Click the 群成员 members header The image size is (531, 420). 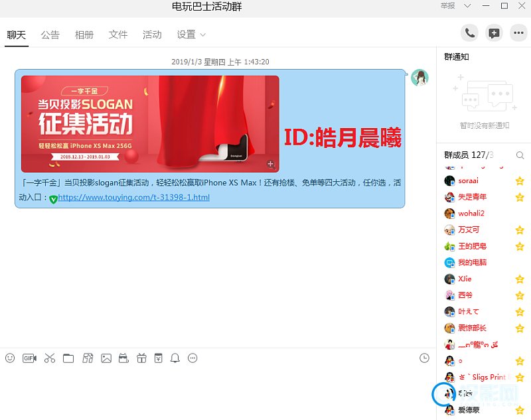point(469,155)
